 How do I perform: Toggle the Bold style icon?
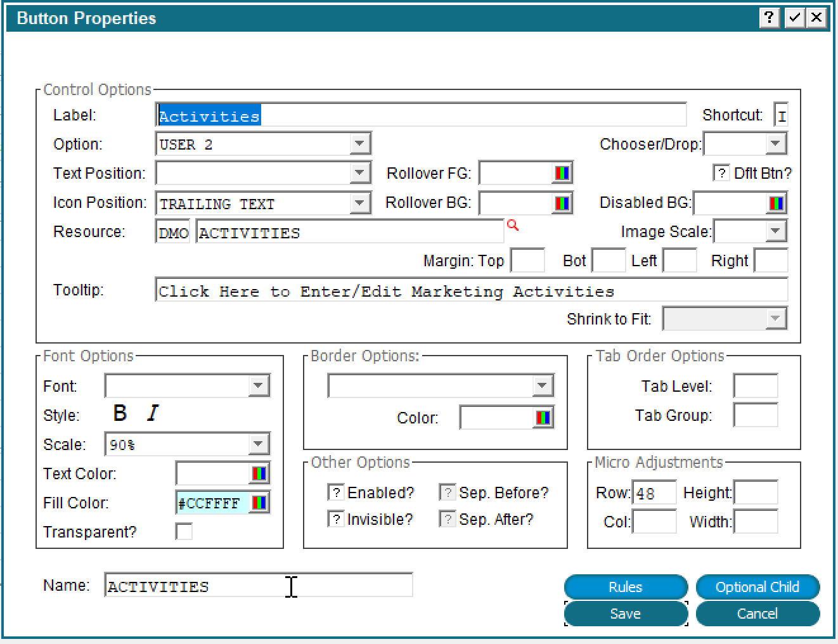click(120, 413)
